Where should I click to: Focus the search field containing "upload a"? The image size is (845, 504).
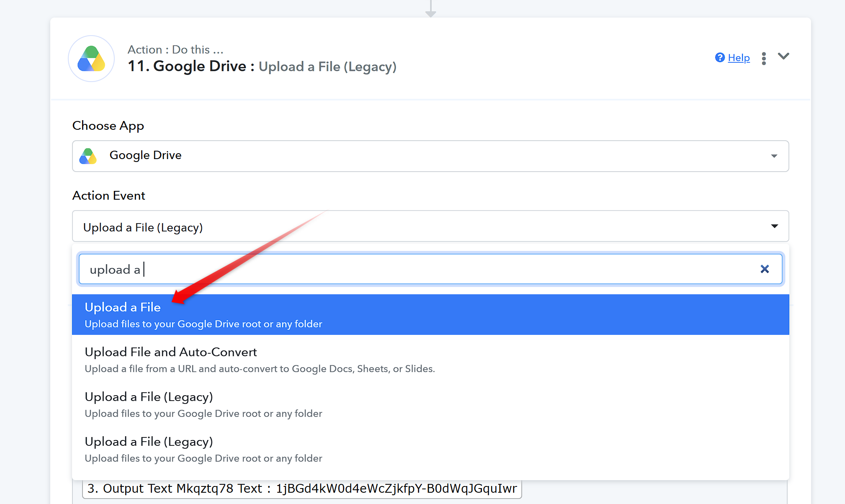(430, 269)
